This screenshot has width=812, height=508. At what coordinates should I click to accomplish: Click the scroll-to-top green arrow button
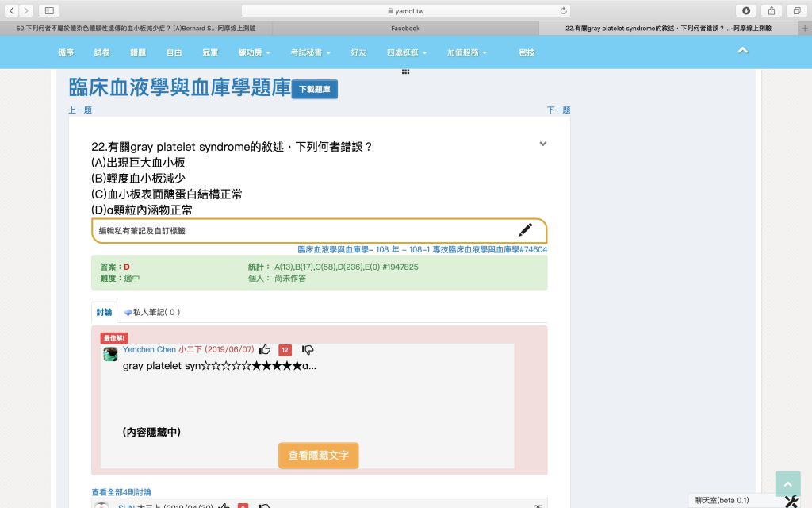coord(787,483)
